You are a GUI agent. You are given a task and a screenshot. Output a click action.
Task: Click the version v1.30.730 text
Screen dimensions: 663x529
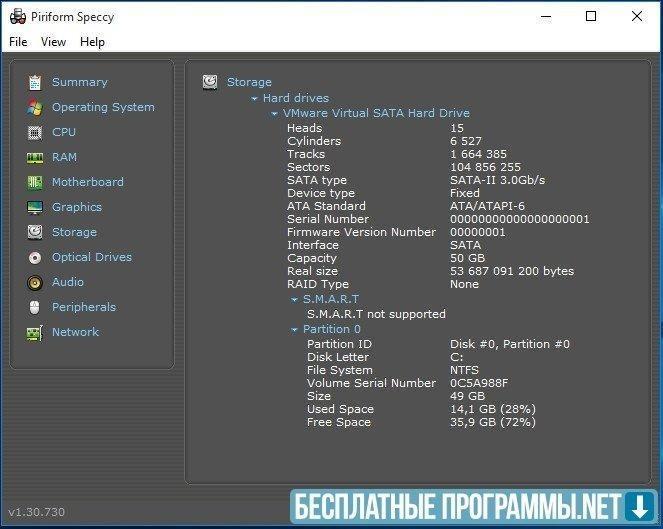click(37, 512)
